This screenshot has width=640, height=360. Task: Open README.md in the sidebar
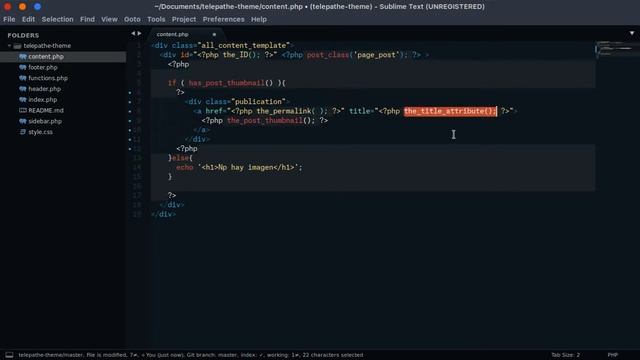(x=46, y=110)
